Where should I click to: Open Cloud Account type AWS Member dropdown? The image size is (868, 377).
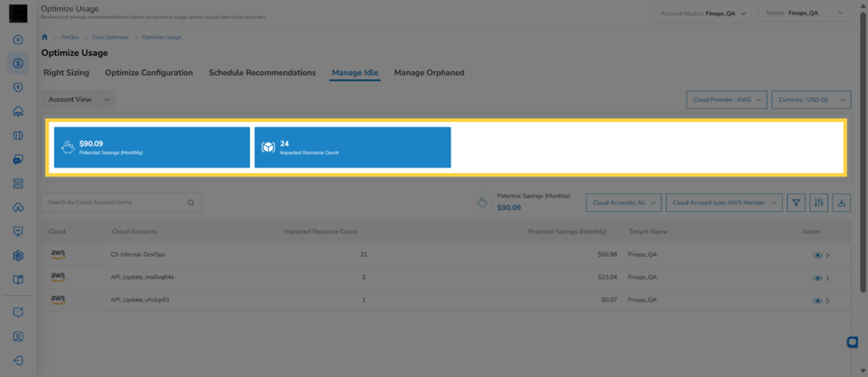[x=724, y=202]
